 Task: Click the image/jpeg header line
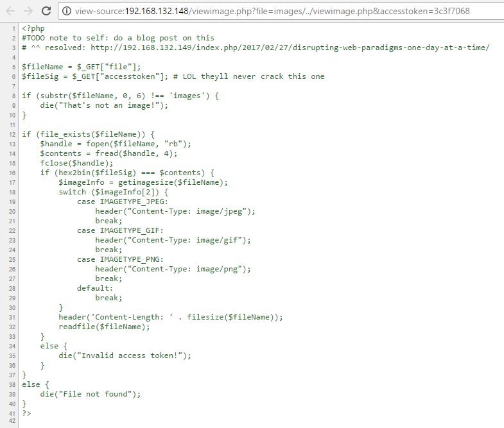175,211
